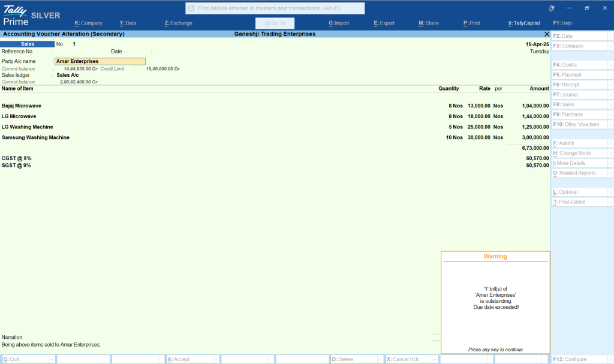
Task: Click F3: Company in the right panel
Action: tap(580, 46)
